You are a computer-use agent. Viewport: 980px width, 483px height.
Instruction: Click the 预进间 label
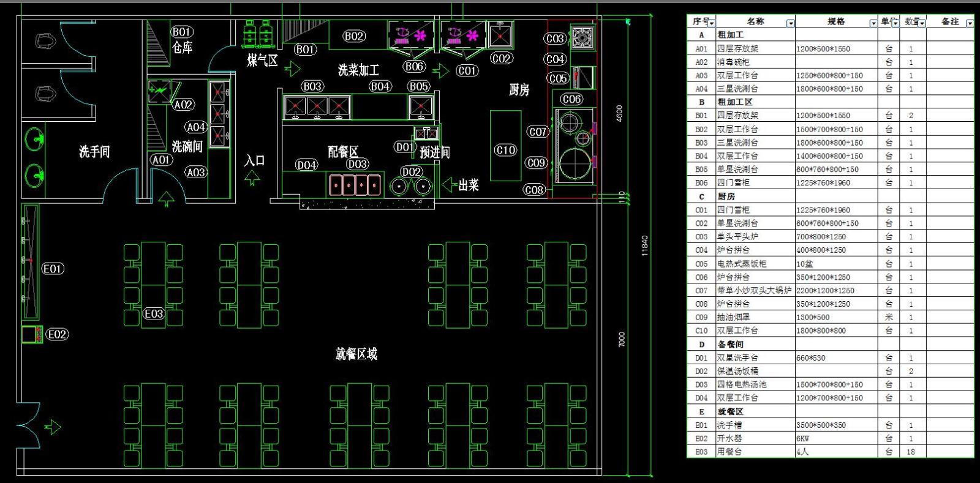tap(435, 152)
